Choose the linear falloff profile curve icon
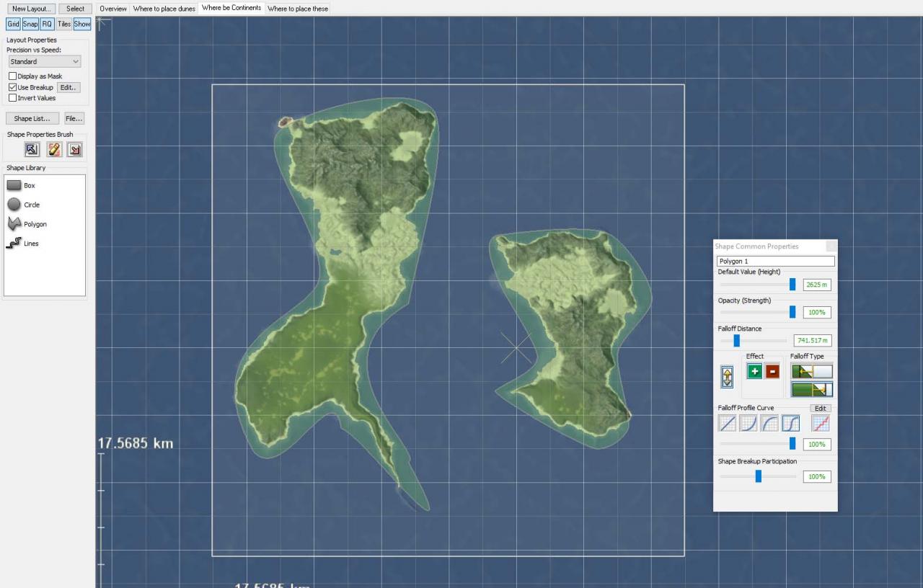The width and height of the screenshot is (923, 588). click(x=727, y=424)
